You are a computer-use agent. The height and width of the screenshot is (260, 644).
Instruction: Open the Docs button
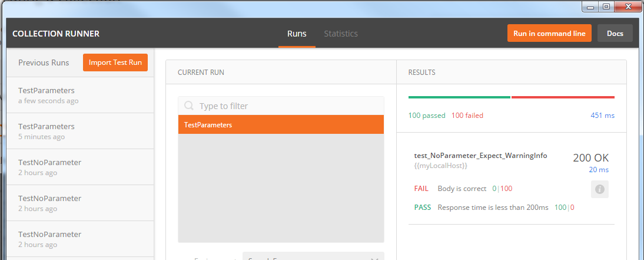tap(615, 34)
